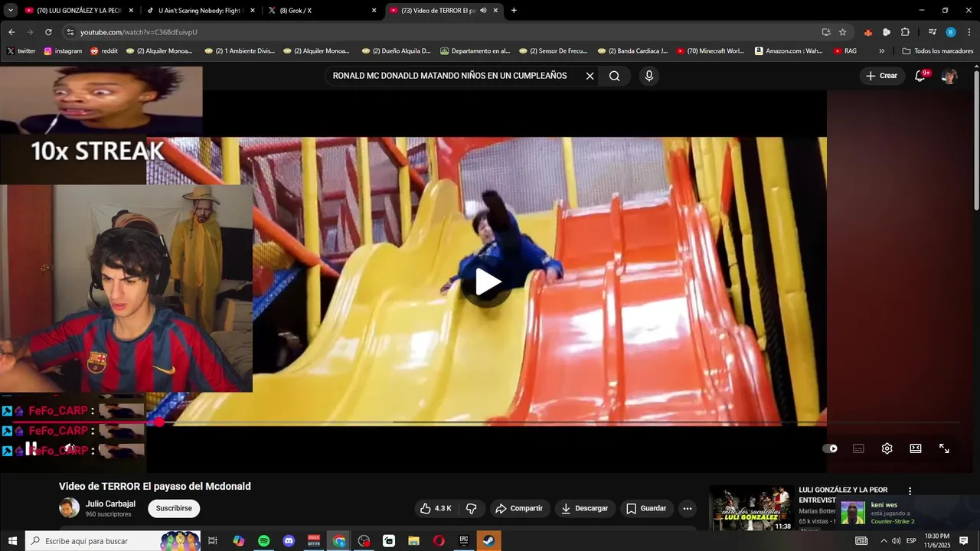The image size is (980, 551).
Task: Open the YouTube account avatar menu
Action: (x=949, y=76)
